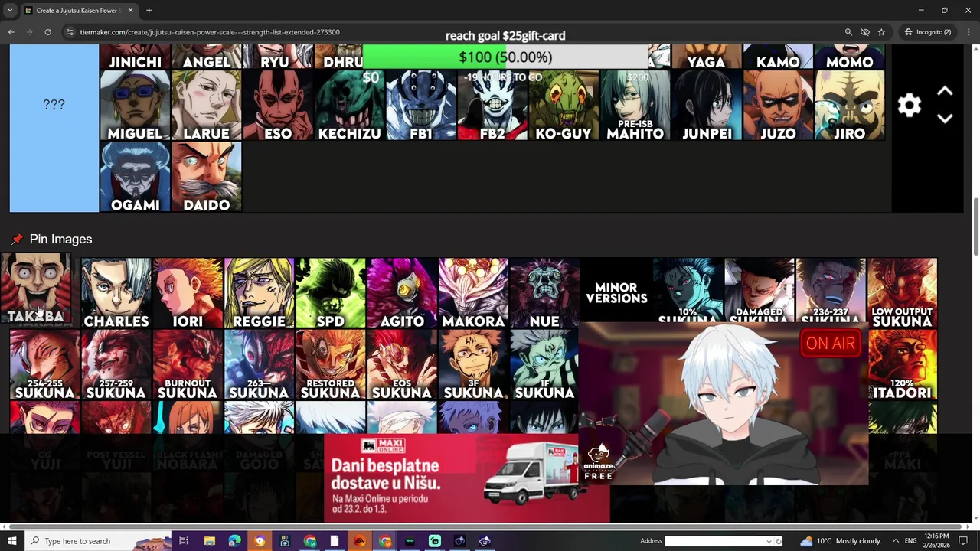Open the Incognito (2) profile button
Viewport: 980px width, 551px height.
(x=928, y=32)
